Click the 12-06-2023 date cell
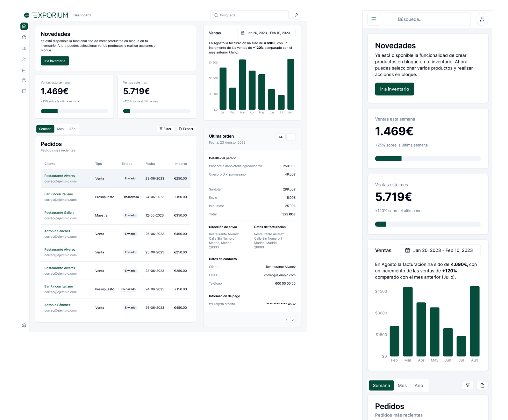The image size is (508, 420). 154,215
